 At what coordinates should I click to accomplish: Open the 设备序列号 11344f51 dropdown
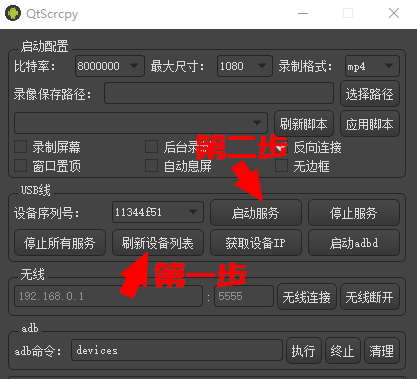[158, 212]
